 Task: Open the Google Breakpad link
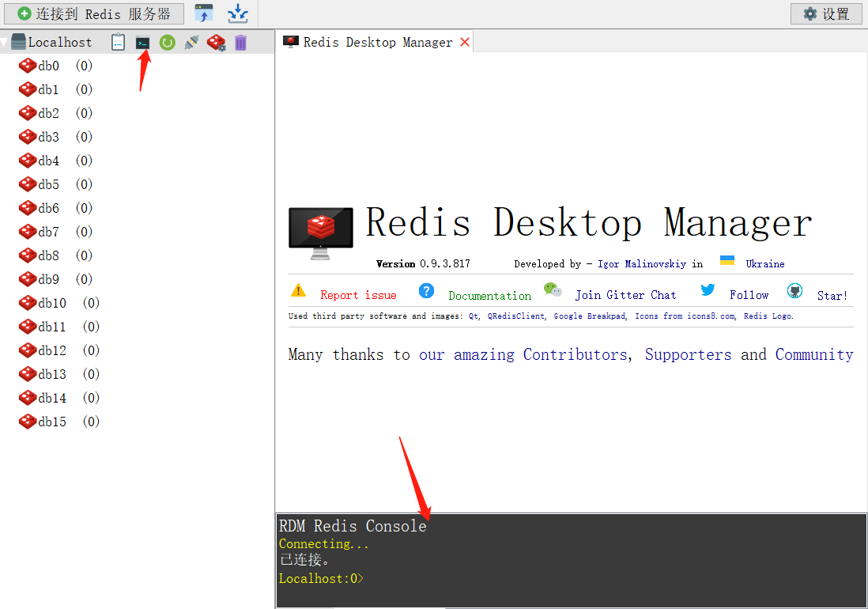point(590,316)
